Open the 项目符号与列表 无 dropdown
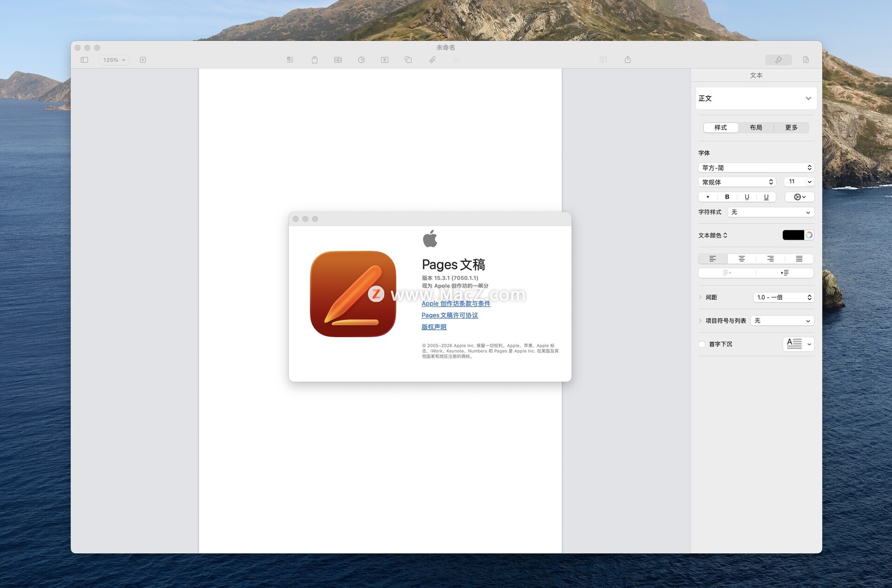This screenshot has height=588, width=892. coord(782,321)
